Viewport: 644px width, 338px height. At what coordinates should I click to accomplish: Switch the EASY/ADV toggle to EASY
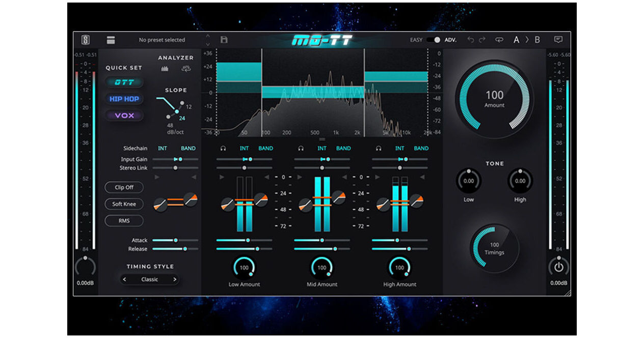point(431,39)
